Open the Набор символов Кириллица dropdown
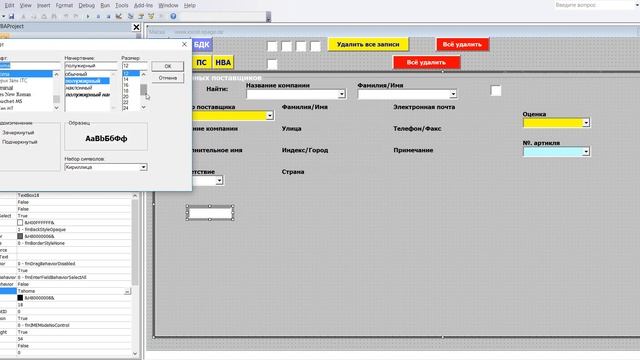This screenshot has height=360, width=640. point(143,167)
